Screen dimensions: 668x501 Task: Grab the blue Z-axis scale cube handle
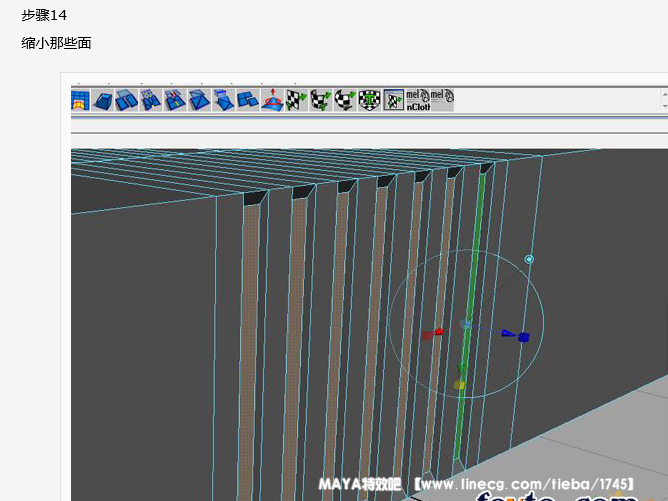[x=523, y=337]
